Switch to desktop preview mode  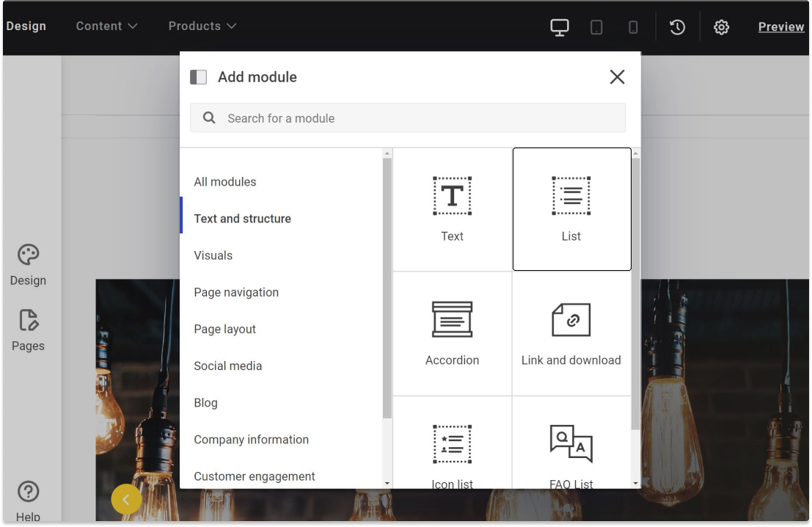(x=560, y=26)
